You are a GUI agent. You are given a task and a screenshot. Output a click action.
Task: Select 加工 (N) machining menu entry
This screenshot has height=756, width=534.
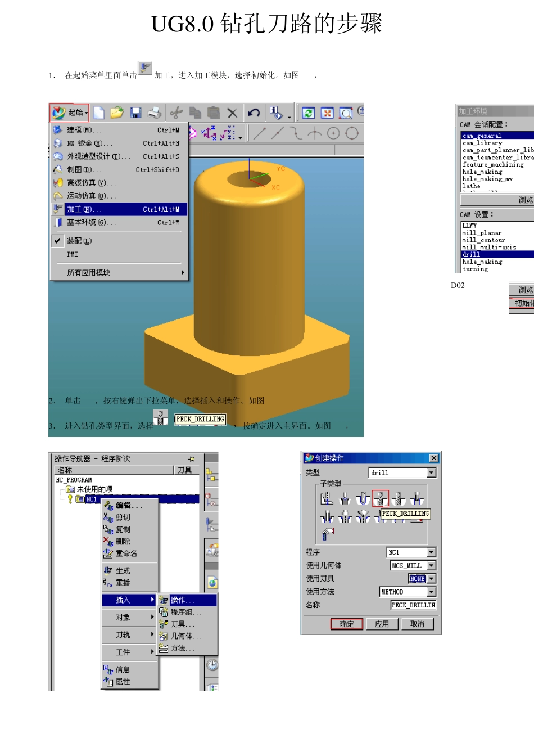coord(119,209)
